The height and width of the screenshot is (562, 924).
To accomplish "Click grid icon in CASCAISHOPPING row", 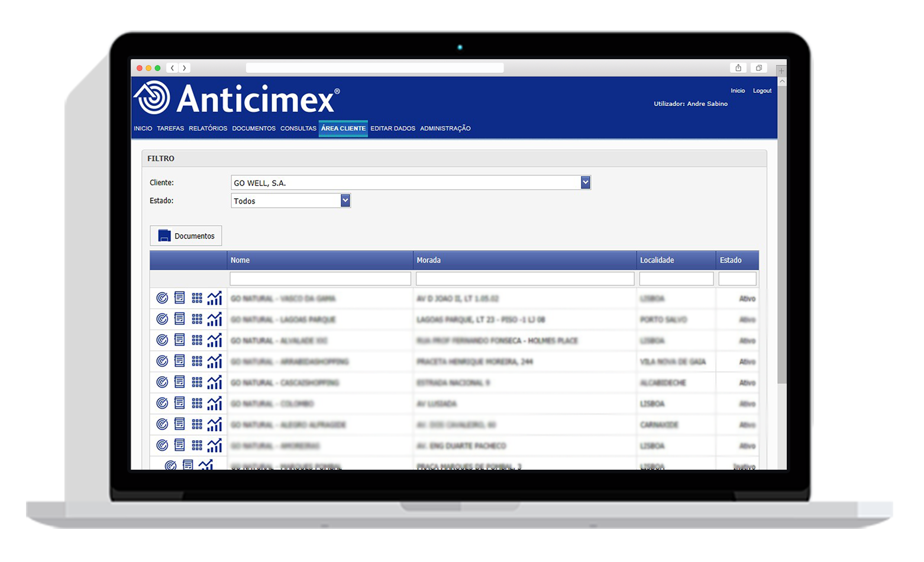I will point(197,382).
